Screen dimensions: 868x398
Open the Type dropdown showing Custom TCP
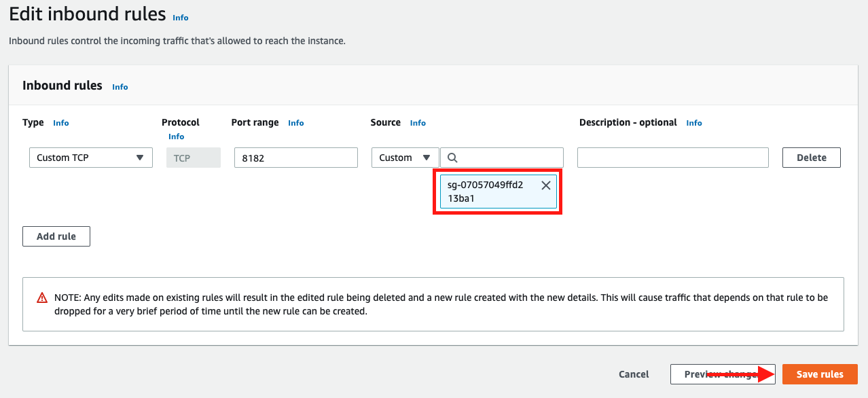point(90,158)
